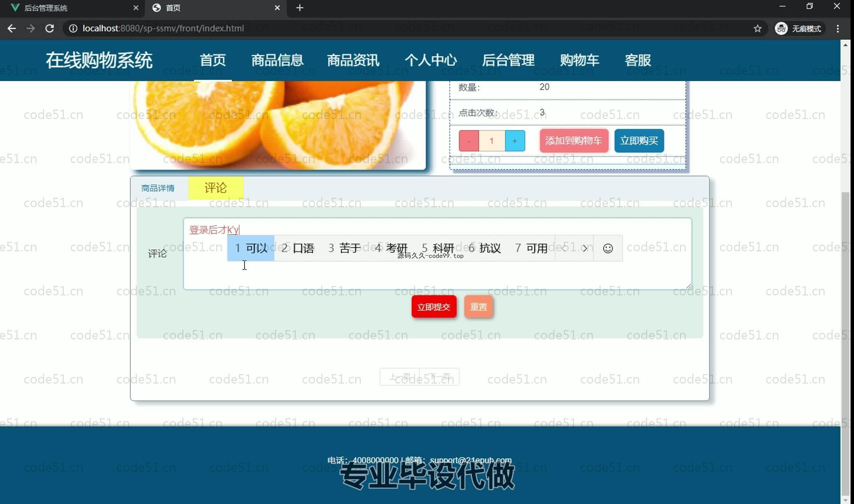This screenshot has width=854, height=504.
Task: Select IME candidate 4 考研
Action: [391, 248]
